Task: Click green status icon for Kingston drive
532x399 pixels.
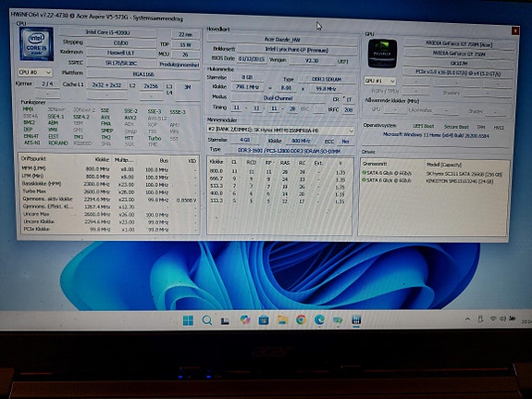Action: click(x=364, y=180)
